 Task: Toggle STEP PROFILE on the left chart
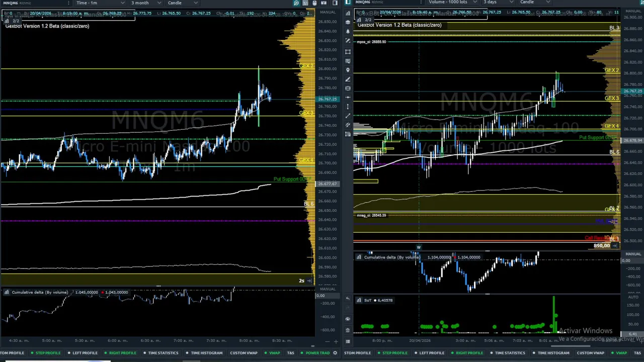pyautogui.click(x=45, y=353)
